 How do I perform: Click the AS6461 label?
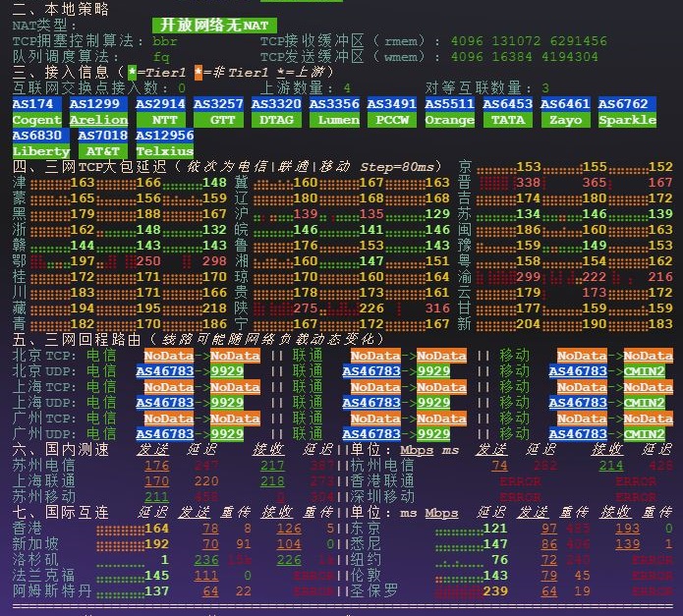click(565, 103)
